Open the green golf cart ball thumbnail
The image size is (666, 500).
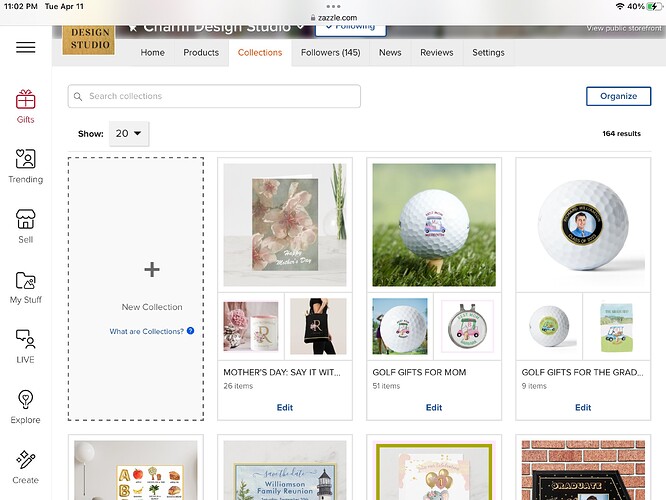pyautogui.click(x=549, y=326)
